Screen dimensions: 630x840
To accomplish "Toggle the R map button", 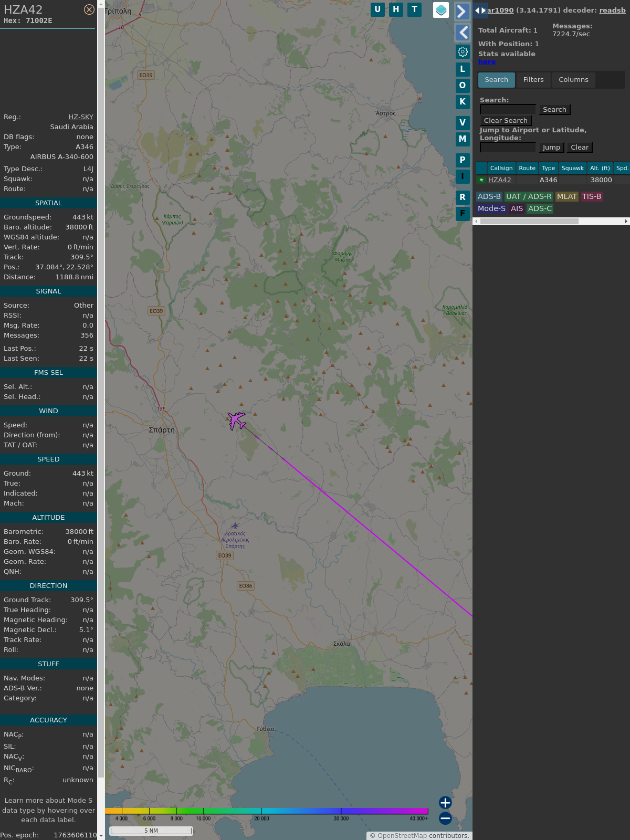I will click(x=463, y=197).
